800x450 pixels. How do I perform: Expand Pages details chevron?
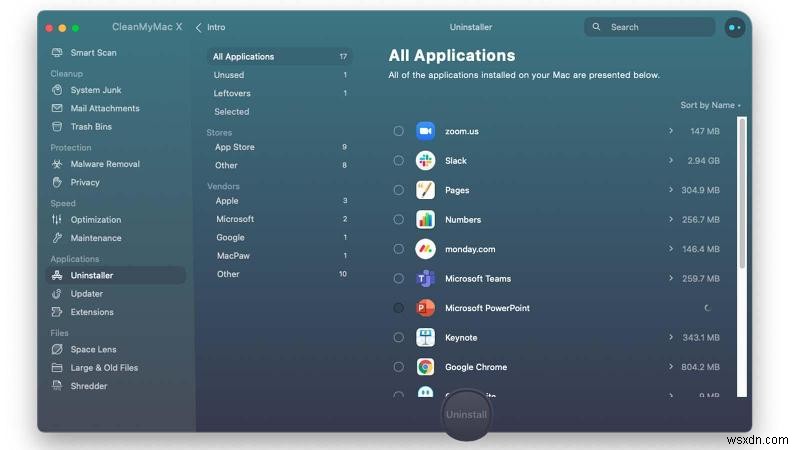(x=670, y=190)
